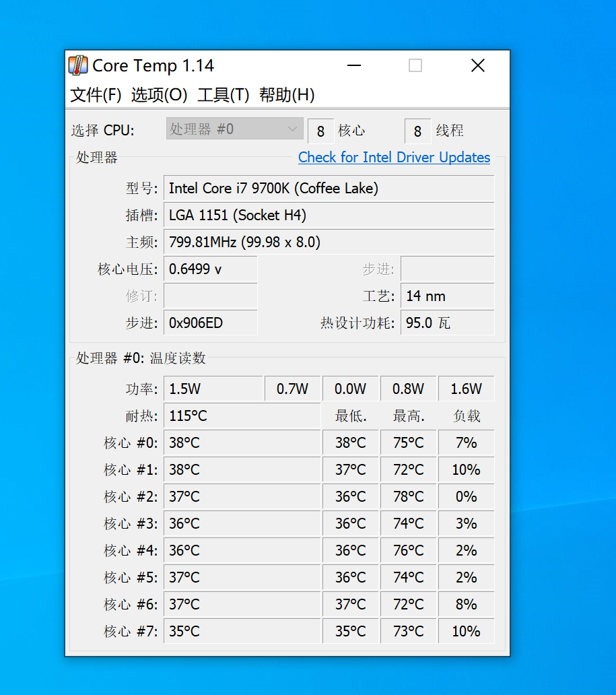Click the Intel Core i7 9700K model field

pyautogui.click(x=329, y=189)
